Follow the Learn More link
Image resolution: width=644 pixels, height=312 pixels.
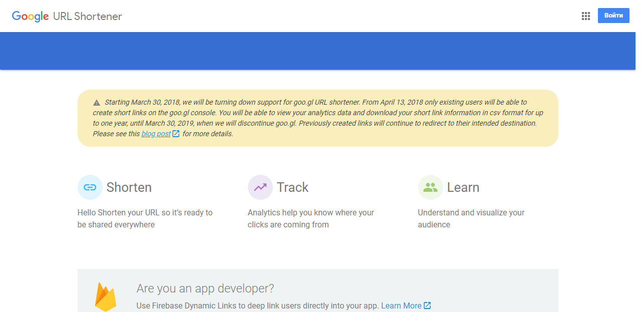tap(401, 305)
